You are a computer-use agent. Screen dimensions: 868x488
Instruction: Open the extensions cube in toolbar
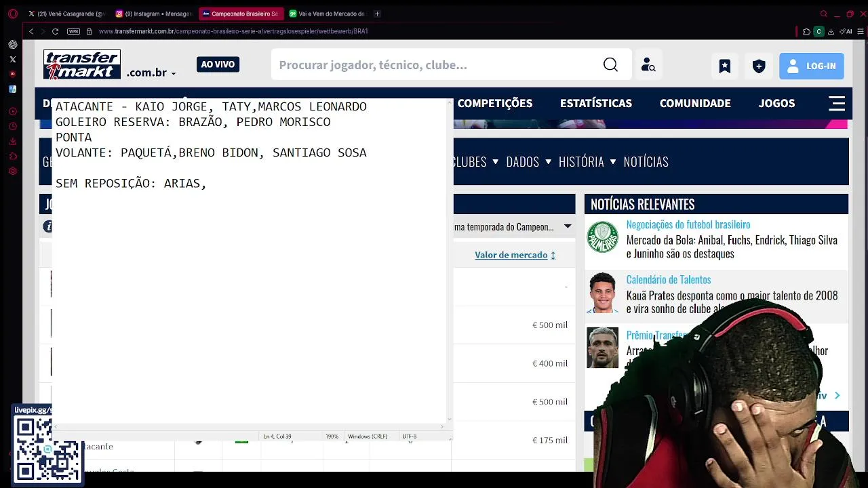[x=806, y=31]
